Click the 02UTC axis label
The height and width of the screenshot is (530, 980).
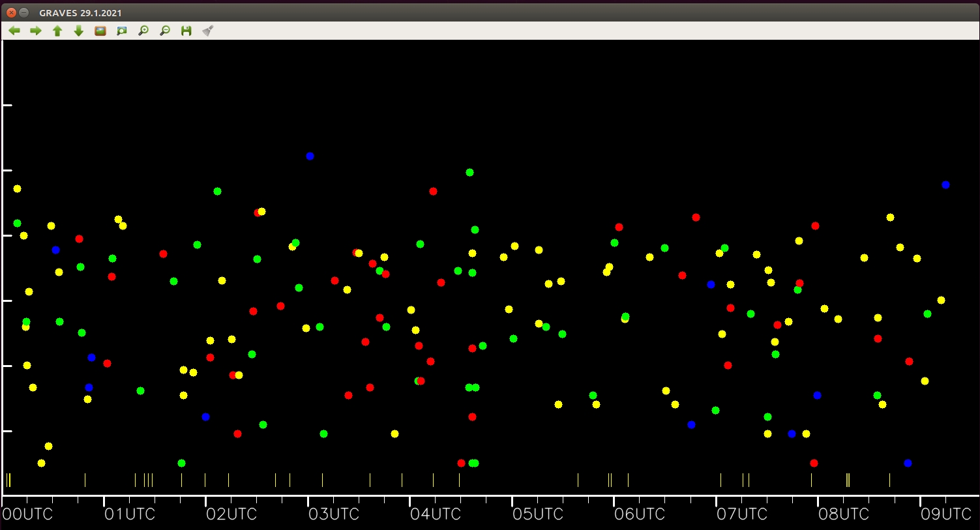tap(231, 514)
